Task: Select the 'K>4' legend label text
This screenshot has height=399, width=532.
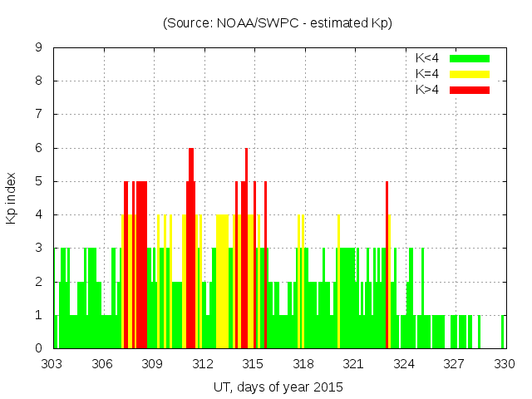Action: pos(427,89)
